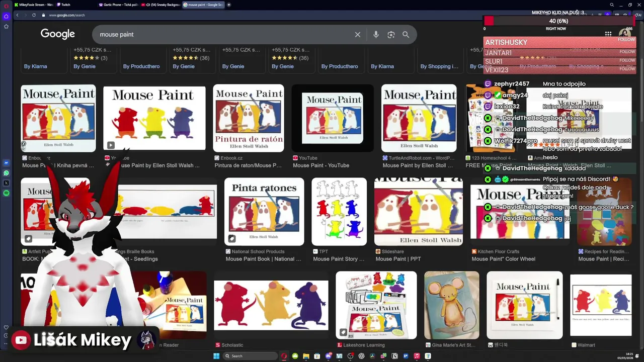Open X (Twitter) in the Opera sidebar
This screenshot has height=362, width=644.
6,183
